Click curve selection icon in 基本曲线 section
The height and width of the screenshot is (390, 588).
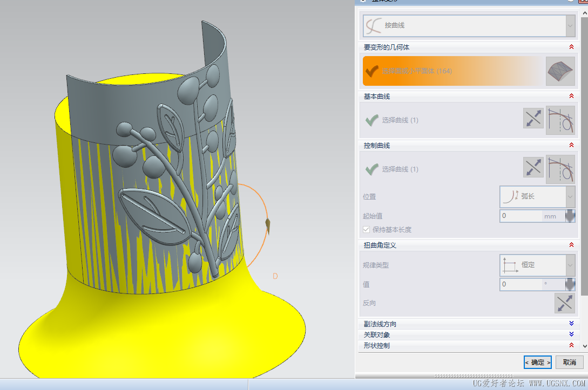pos(560,120)
